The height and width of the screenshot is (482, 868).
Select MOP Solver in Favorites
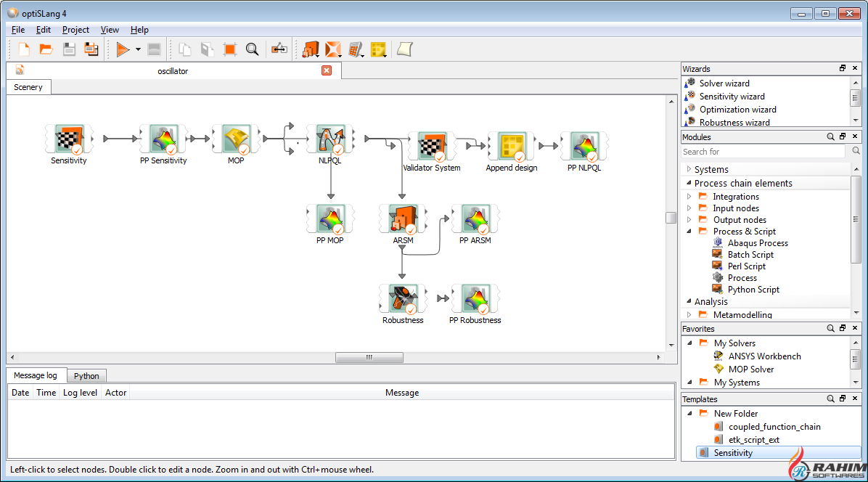pos(750,369)
